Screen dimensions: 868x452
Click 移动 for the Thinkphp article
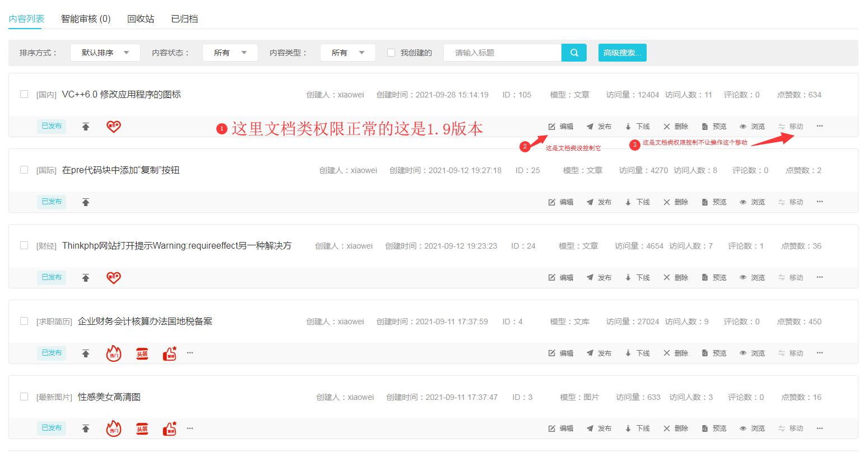(791, 278)
